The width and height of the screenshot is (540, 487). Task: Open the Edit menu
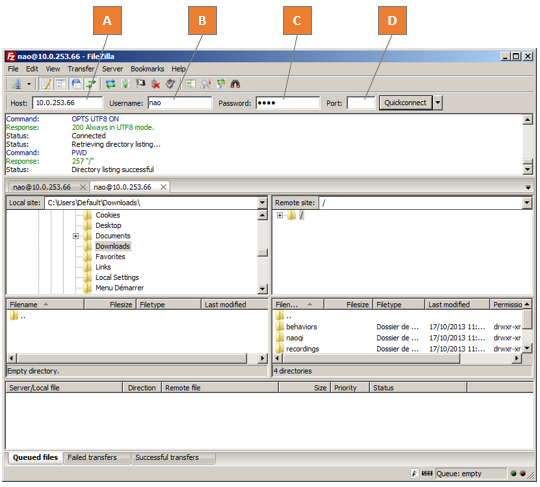(32, 69)
